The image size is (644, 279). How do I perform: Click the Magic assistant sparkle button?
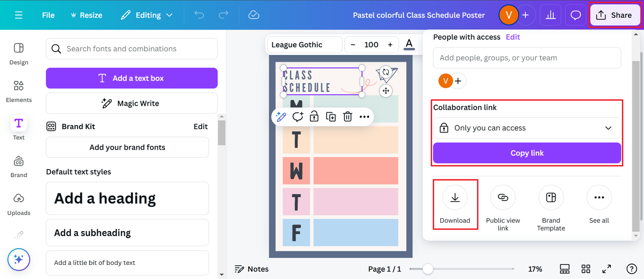pos(19,259)
